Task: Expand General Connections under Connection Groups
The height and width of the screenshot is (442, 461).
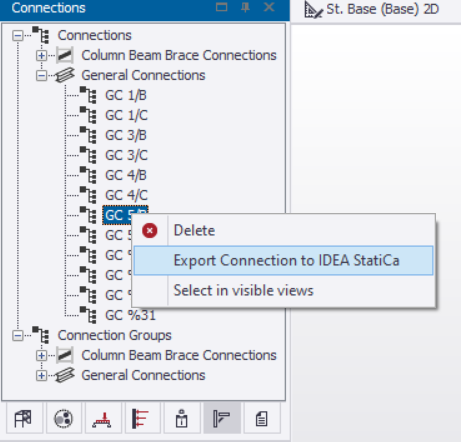Action: click(x=41, y=376)
